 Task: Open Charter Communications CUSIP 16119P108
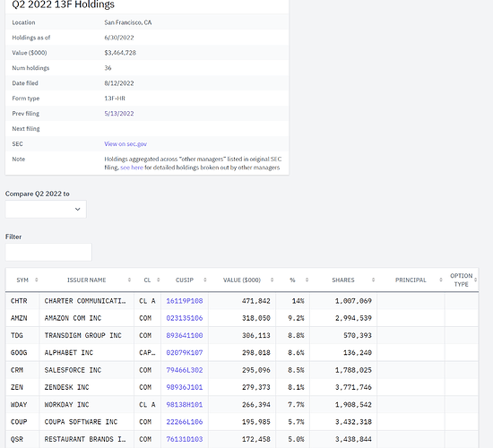pos(185,301)
